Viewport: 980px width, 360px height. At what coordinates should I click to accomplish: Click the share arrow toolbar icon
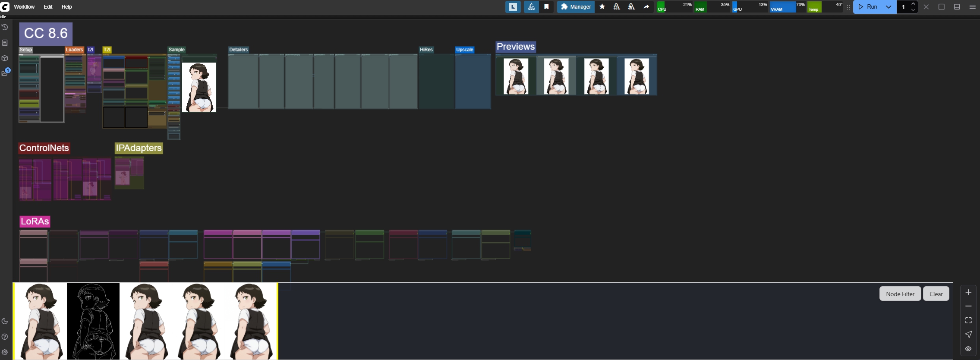click(x=646, y=7)
